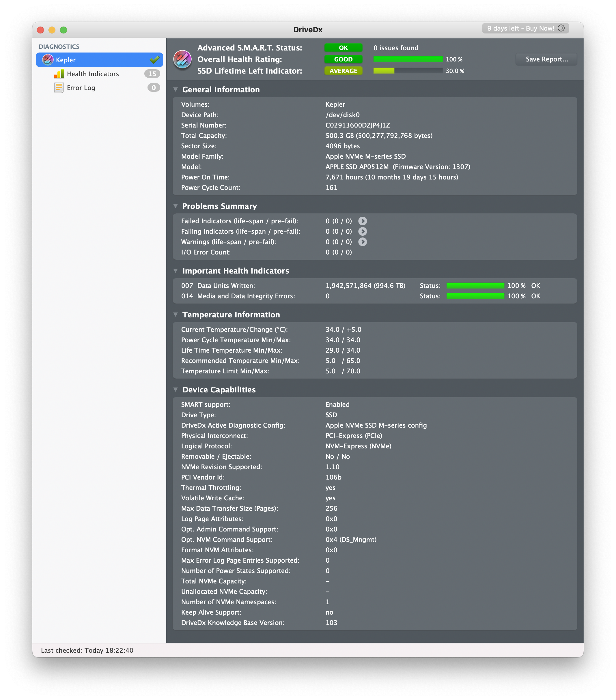Click the Save Report button
This screenshot has height=700, width=616.
pyautogui.click(x=546, y=59)
